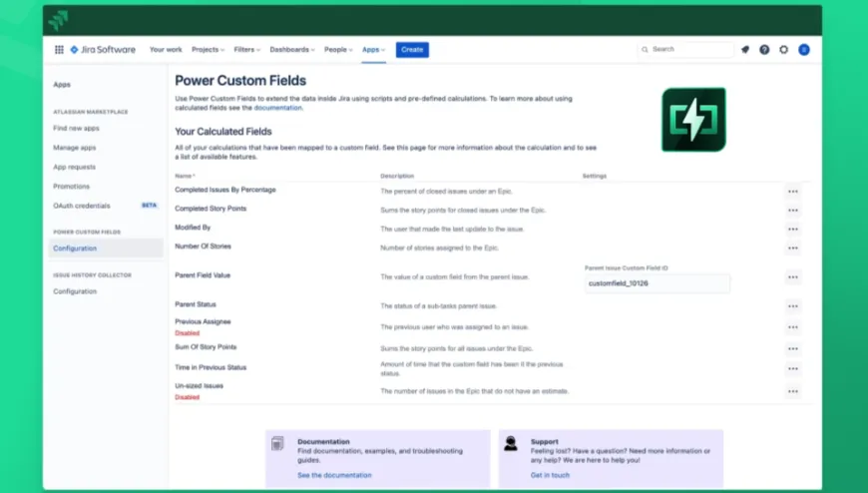
Task: Click the Power Custom Fields lightning logo
Action: pos(693,119)
